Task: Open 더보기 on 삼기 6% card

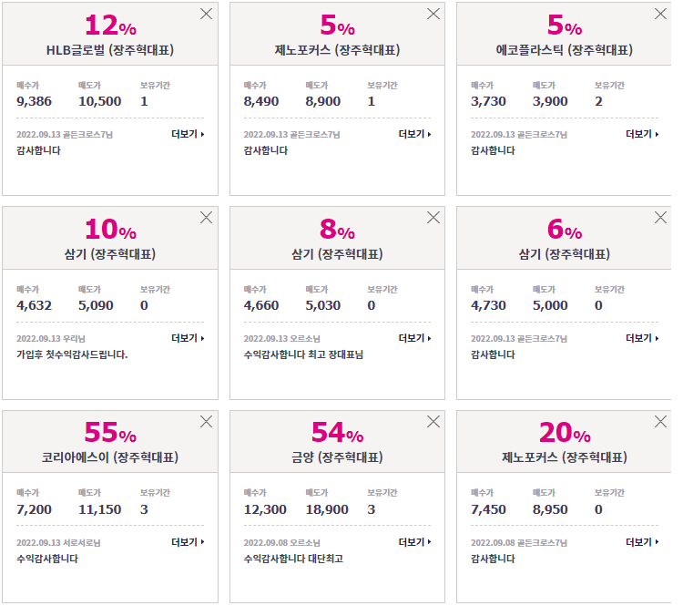Action: coord(642,338)
